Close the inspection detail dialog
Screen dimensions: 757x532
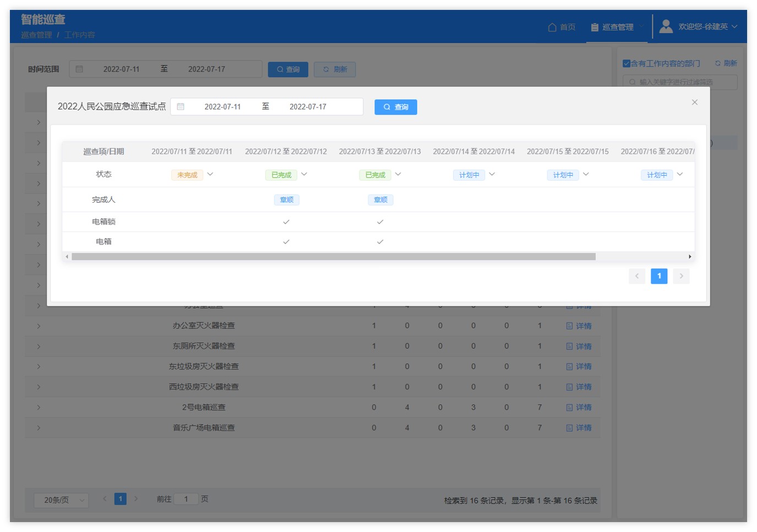coord(694,102)
